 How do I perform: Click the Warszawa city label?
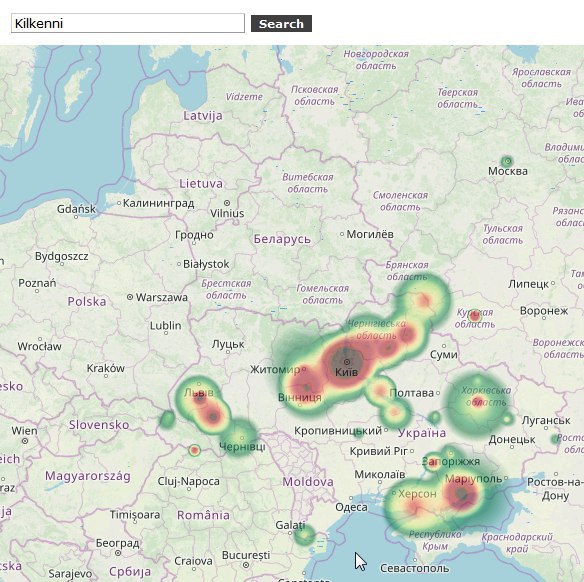[162, 298]
